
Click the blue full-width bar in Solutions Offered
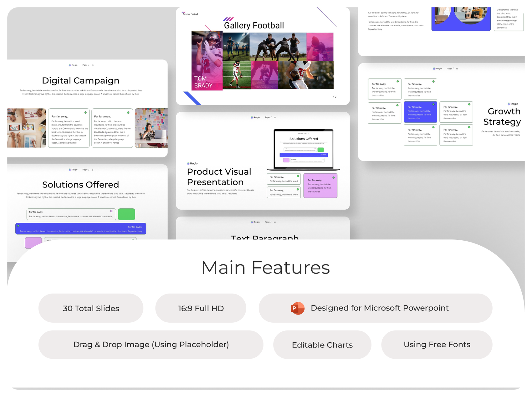pos(81,229)
